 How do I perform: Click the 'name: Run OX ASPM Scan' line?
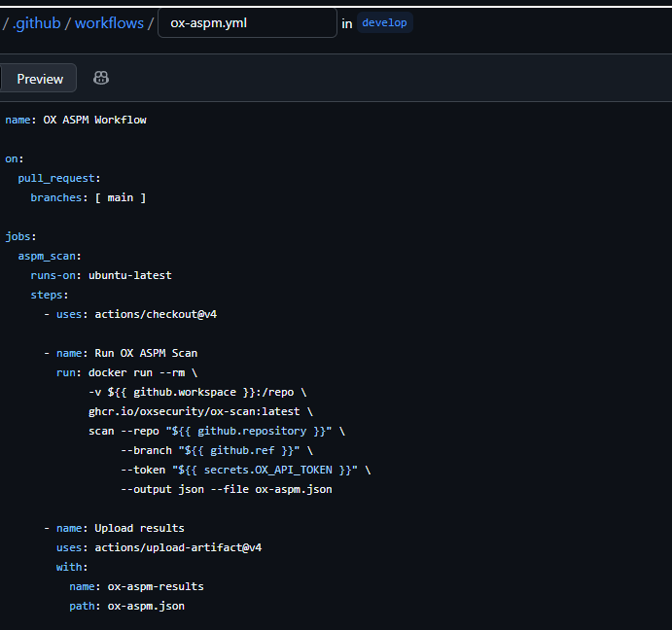coord(121,354)
